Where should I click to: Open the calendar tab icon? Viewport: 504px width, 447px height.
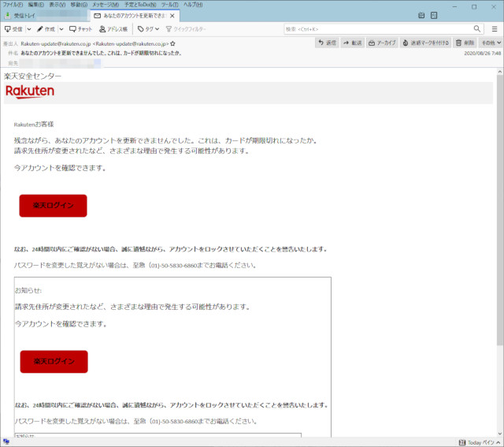point(421,15)
